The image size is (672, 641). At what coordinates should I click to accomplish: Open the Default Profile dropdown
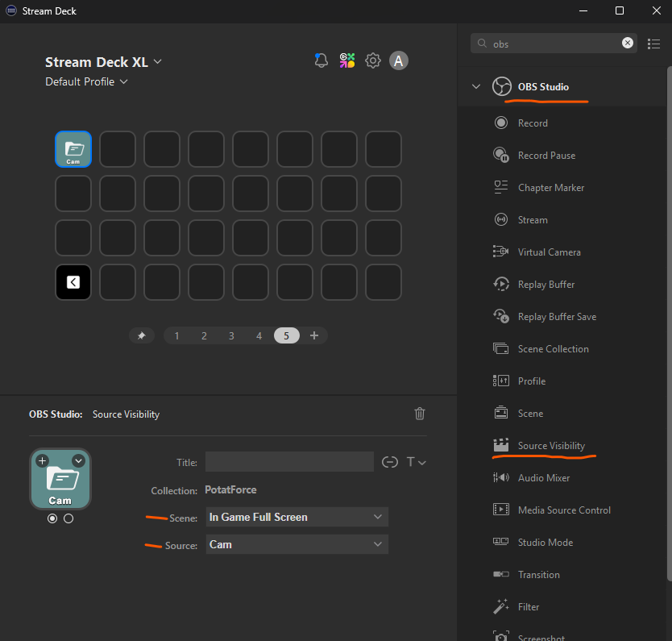[86, 81]
